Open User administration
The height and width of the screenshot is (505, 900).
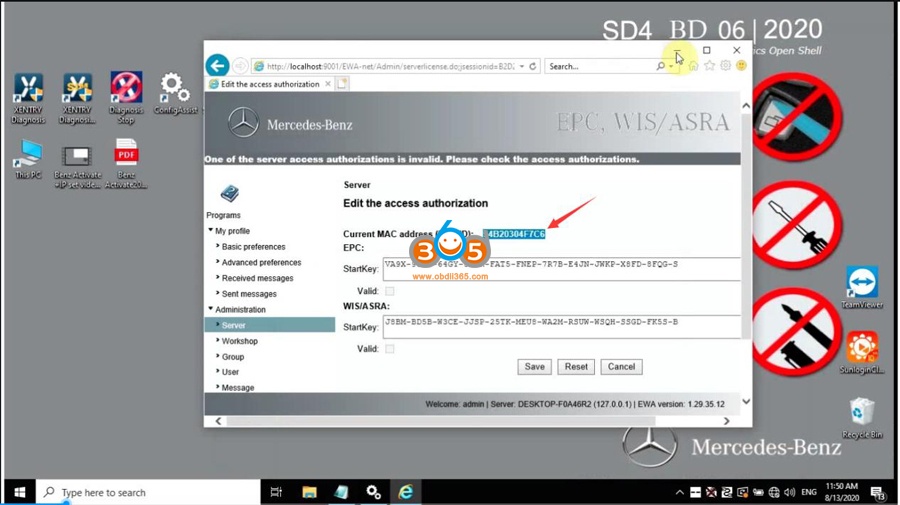tap(230, 372)
